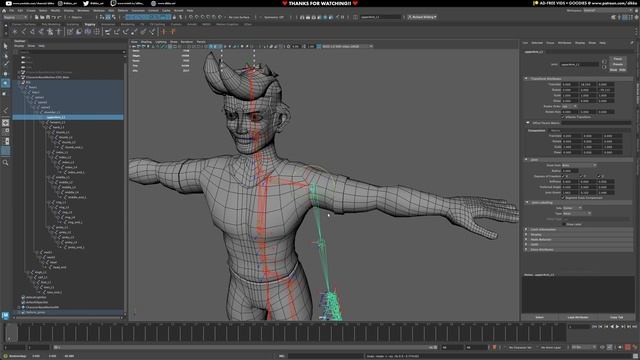This screenshot has height=360, width=640.
Task: Activate the Scale tool in the toolbox
Action: coord(5,93)
